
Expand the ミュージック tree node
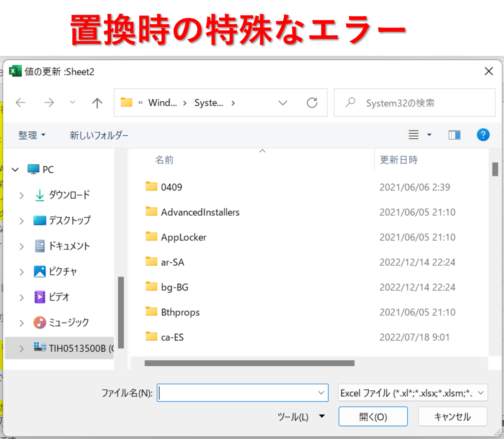tap(22, 323)
